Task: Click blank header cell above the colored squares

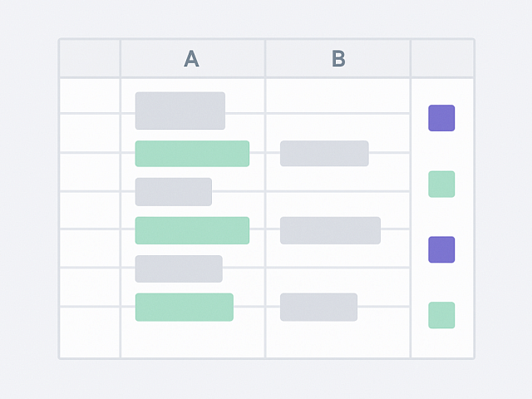Action: point(442,58)
